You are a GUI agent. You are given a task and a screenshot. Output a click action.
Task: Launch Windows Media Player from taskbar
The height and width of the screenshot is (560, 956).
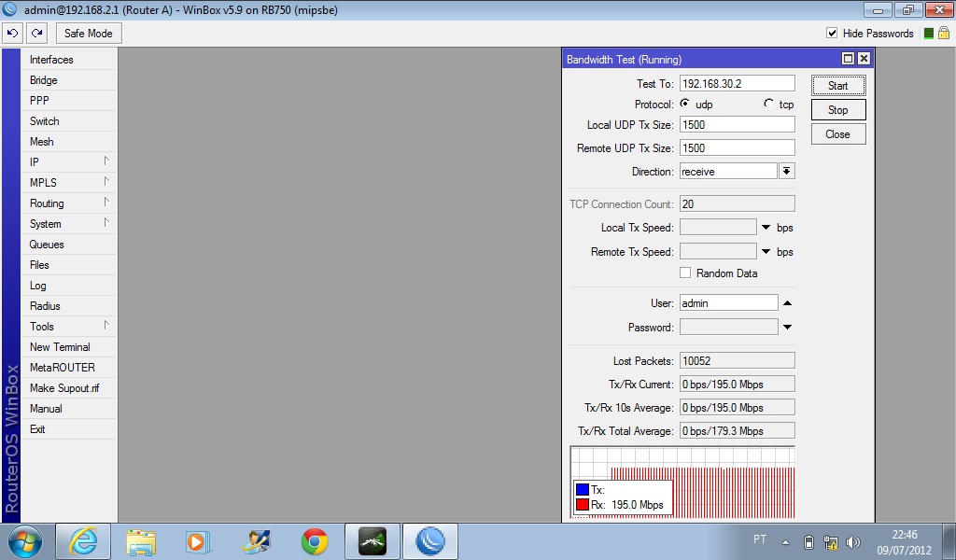(199, 541)
